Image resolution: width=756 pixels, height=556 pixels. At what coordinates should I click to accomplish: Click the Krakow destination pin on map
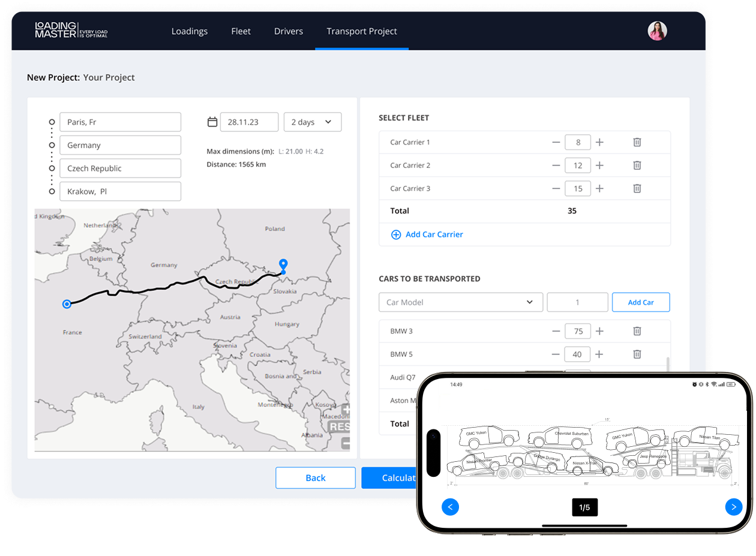coord(283,265)
